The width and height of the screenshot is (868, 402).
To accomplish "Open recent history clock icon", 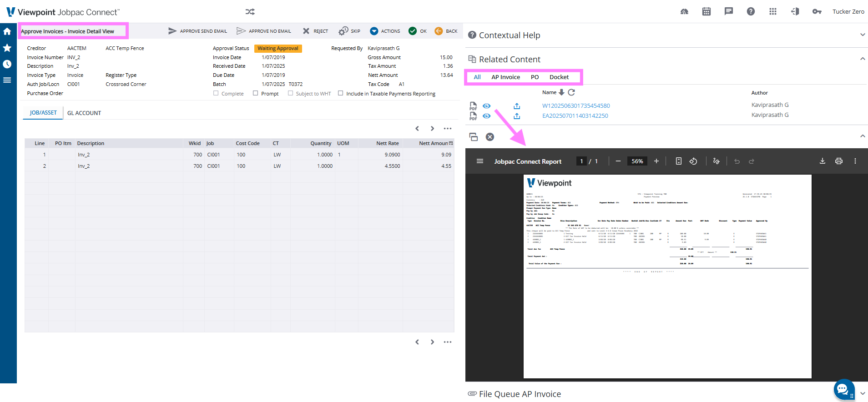I will pos(7,64).
